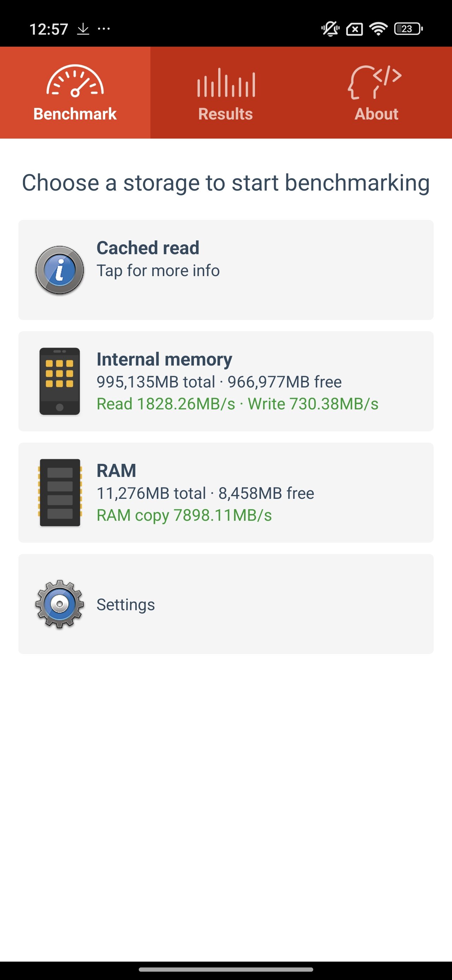Open the About tab label
The image size is (452, 980).
[x=376, y=114]
